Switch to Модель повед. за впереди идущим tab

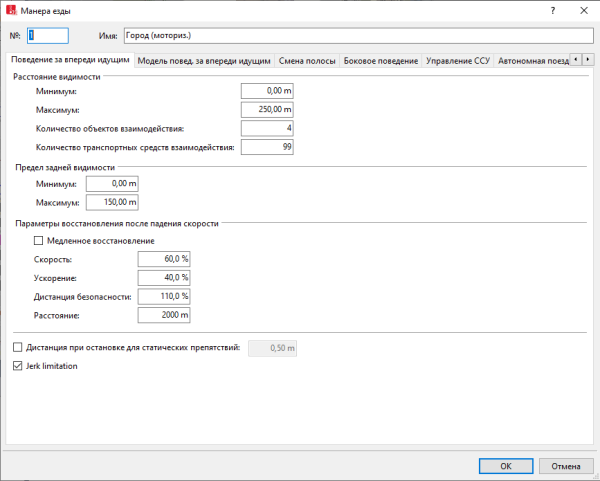tap(204, 61)
